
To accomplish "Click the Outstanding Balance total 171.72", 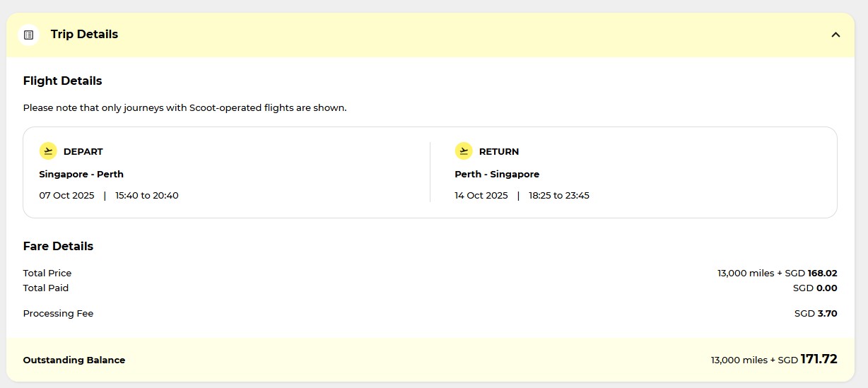I will click(x=819, y=360).
